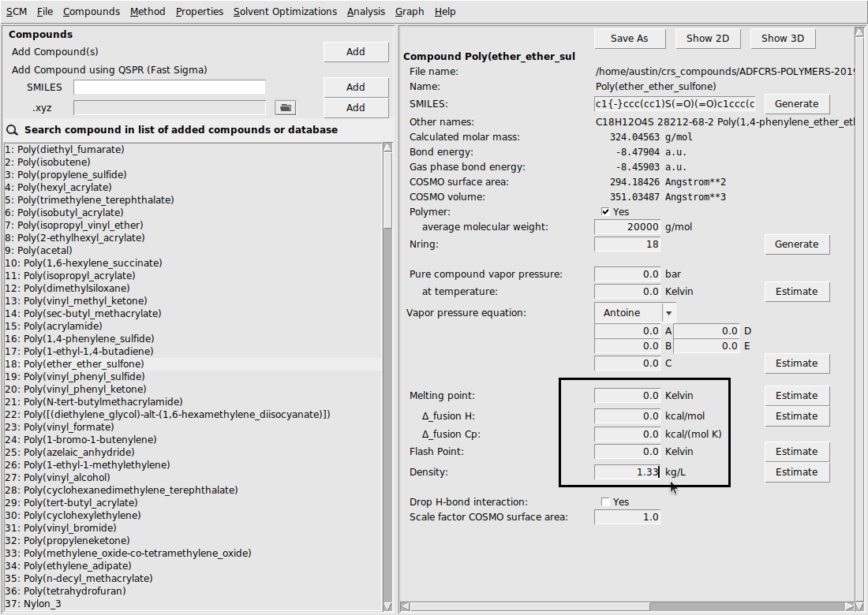868x615 pixels.
Task: Select Poly(tetrahydrofuran) in compound list
Action: click(x=65, y=591)
